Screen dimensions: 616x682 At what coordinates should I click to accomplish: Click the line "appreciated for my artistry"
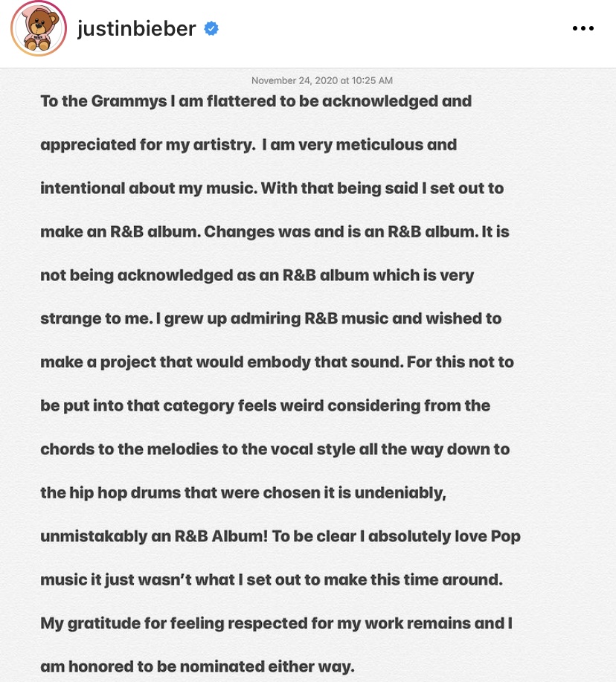248,145
